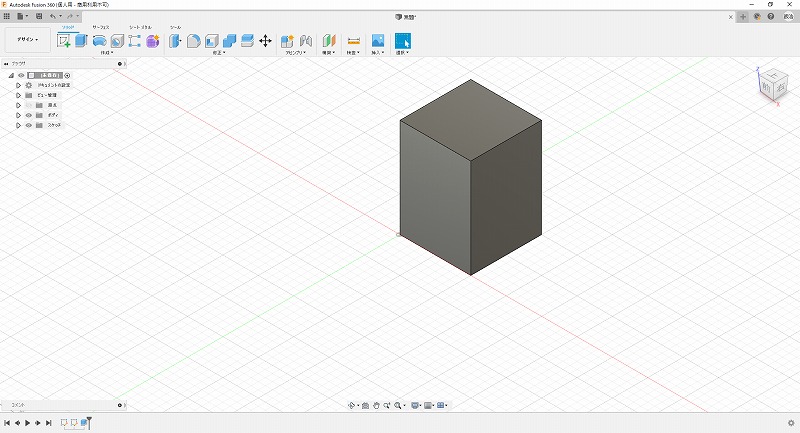The height and width of the screenshot is (433, 800).
Task: Click the Measure ruler icon
Action: point(353,41)
